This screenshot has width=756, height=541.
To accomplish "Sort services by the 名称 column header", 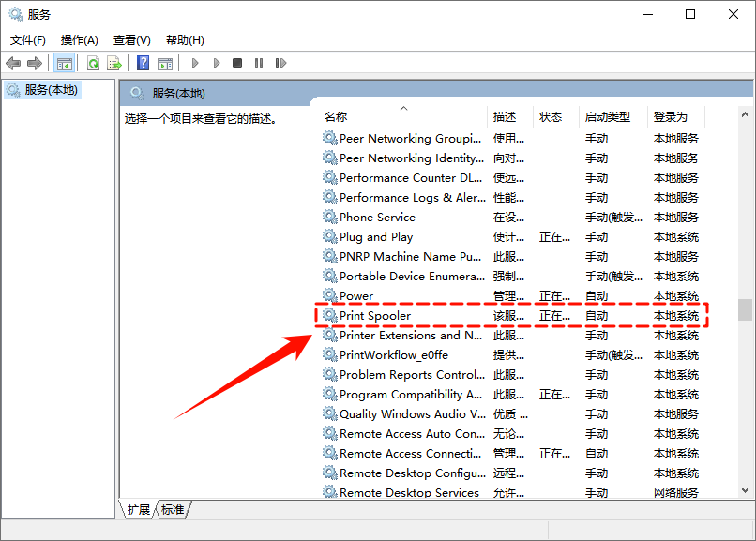I will pos(336,117).
